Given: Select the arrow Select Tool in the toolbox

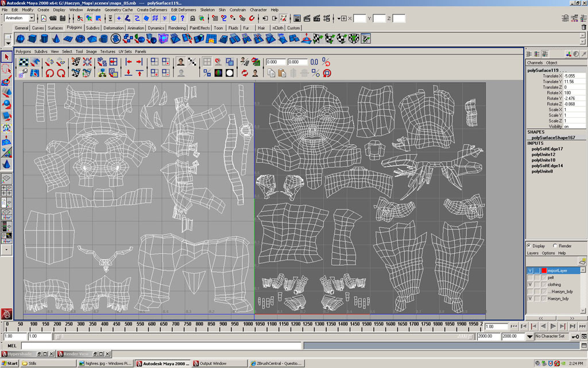Looking at the screenshot, I should pyautogui.click(x=7, y=57).
